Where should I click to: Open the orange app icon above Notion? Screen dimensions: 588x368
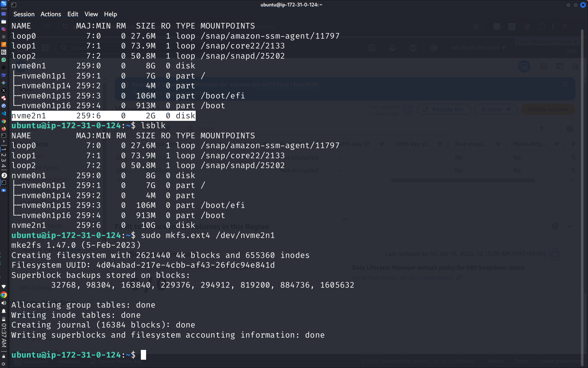tap(4, 44)
